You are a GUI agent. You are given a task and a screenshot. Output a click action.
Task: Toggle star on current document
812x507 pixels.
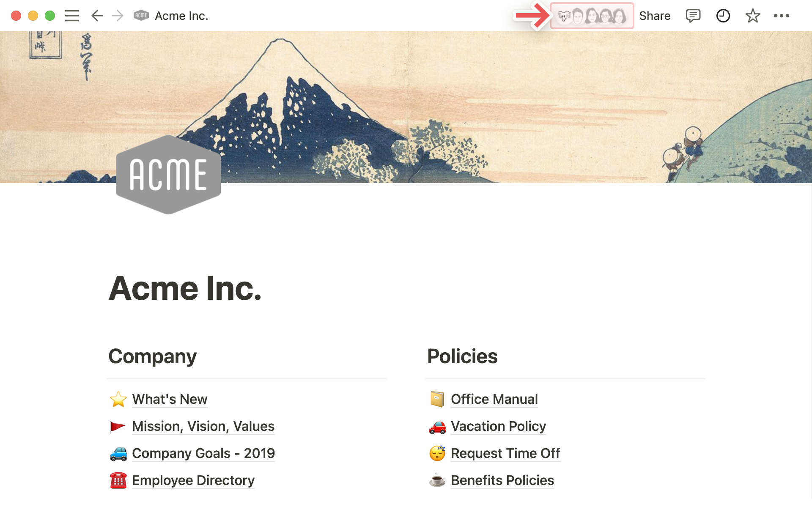point(754,16)
